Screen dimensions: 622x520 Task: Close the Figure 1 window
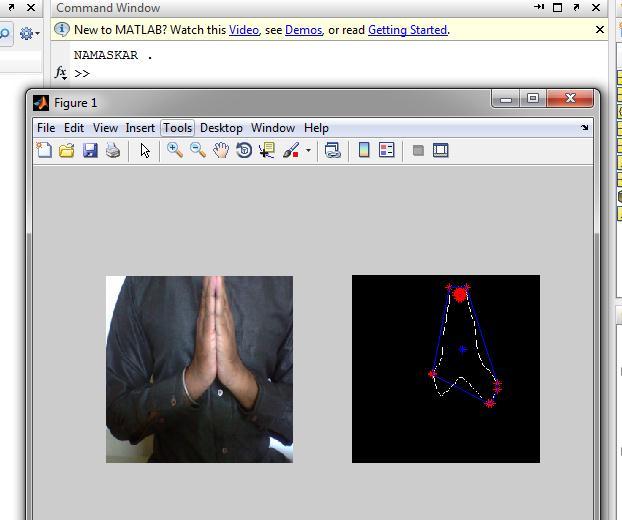(570, 98)
